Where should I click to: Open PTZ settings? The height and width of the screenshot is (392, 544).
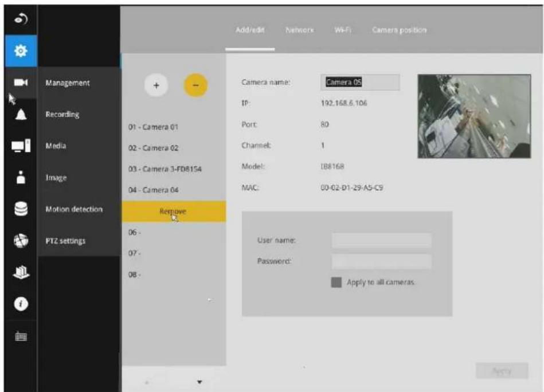[x=65, y=241]
